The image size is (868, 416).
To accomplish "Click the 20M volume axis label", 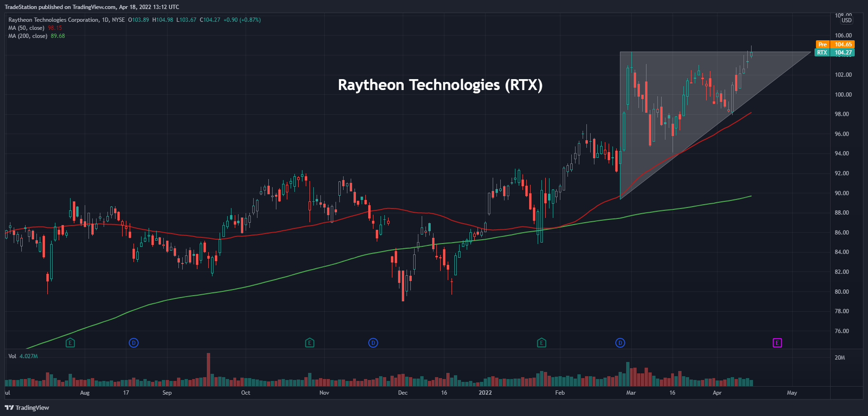I will (840, 358).
